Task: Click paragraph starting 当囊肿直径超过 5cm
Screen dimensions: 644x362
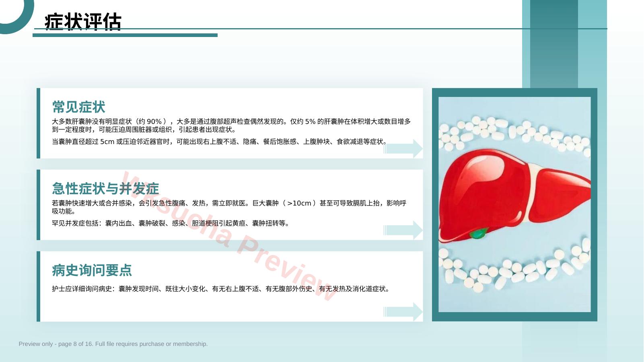Action: click(220, 142)
